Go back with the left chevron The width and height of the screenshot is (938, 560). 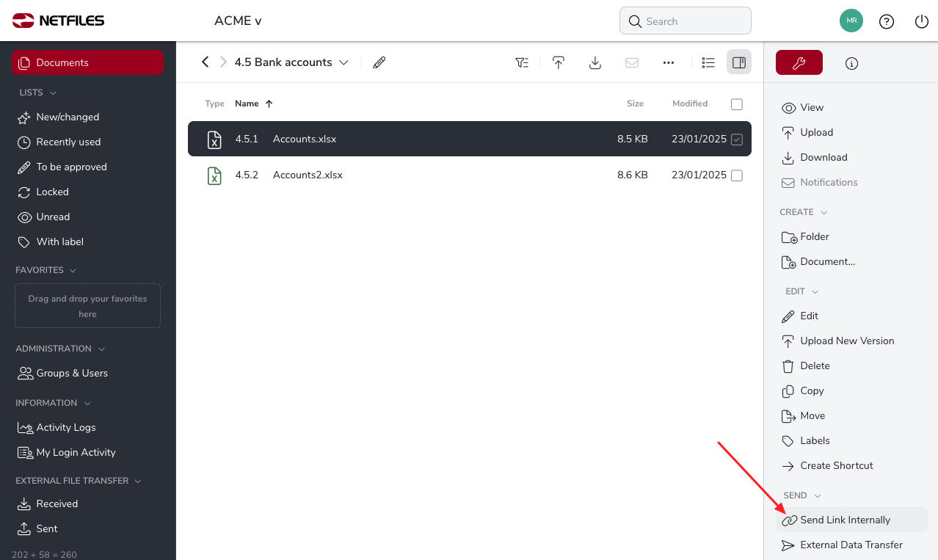(205, 62)
